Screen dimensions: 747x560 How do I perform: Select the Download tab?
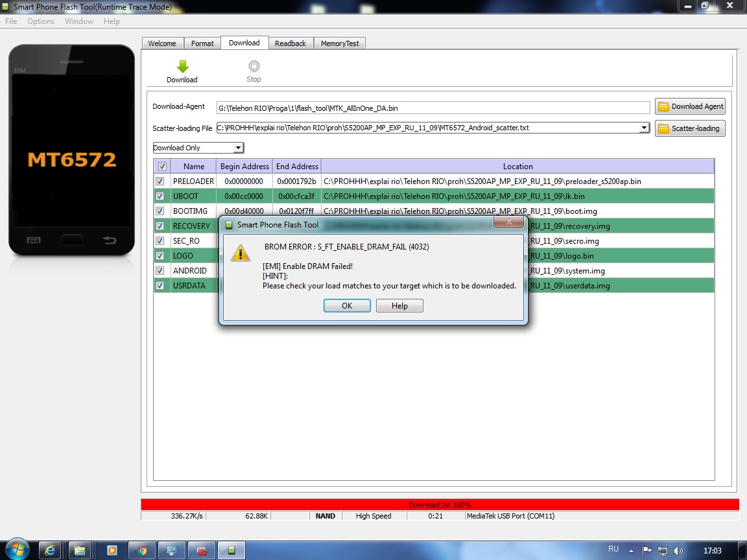pos(244,43)
